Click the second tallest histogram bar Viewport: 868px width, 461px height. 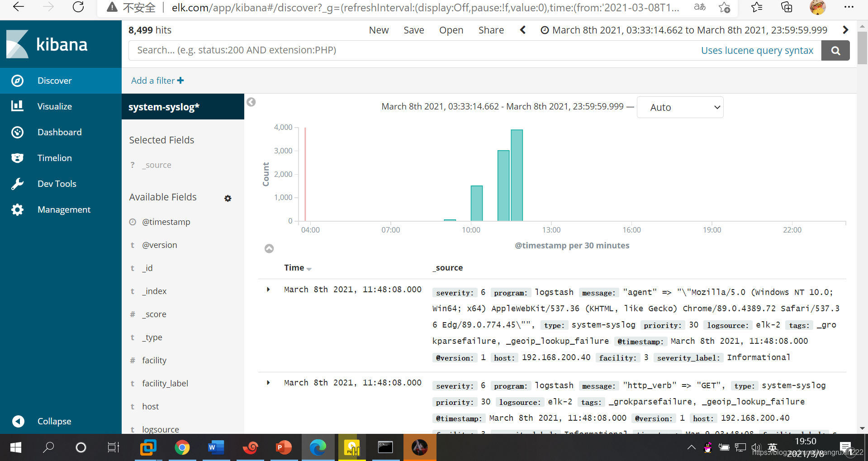click(x=503, y=186)
